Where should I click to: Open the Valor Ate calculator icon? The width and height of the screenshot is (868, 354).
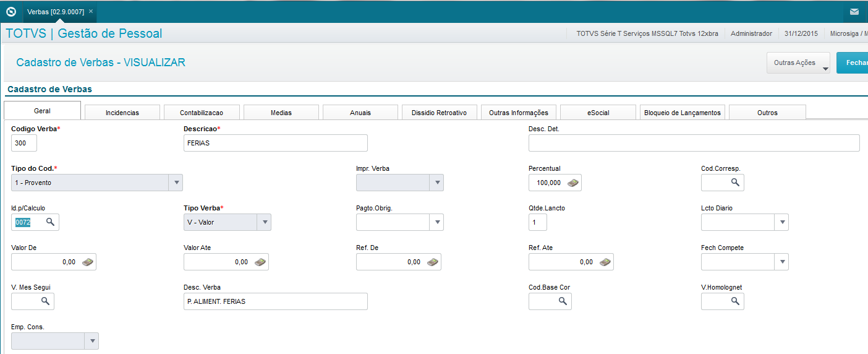[x=260, y=262]
